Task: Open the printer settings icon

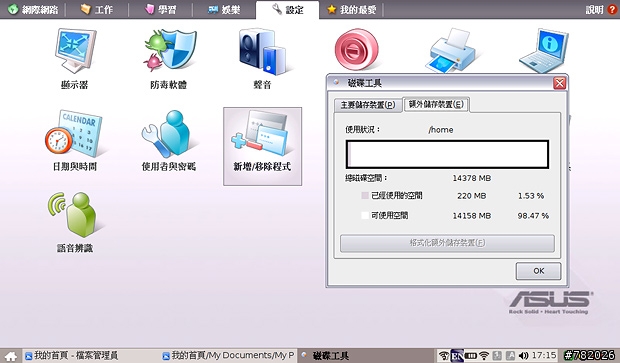Action: [x=452, y=50]
